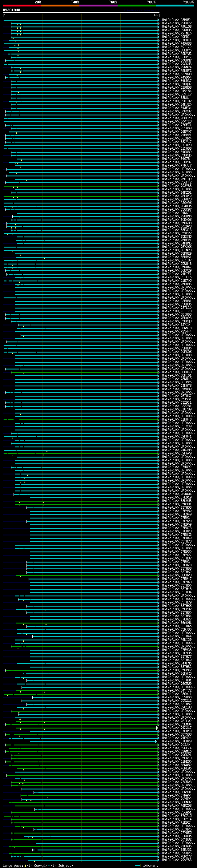Select the UniRef100_C6ZQK4 label

pyautogui.click(x=177, y=139)
